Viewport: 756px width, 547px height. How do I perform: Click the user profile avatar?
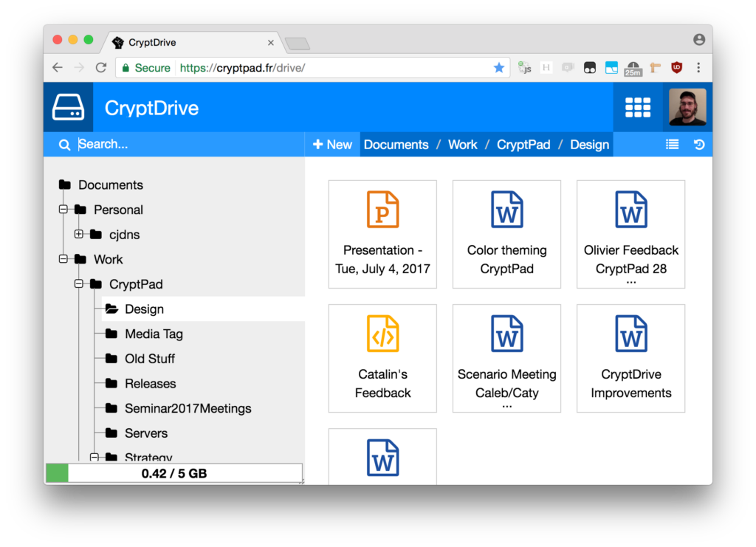point(687,107)
